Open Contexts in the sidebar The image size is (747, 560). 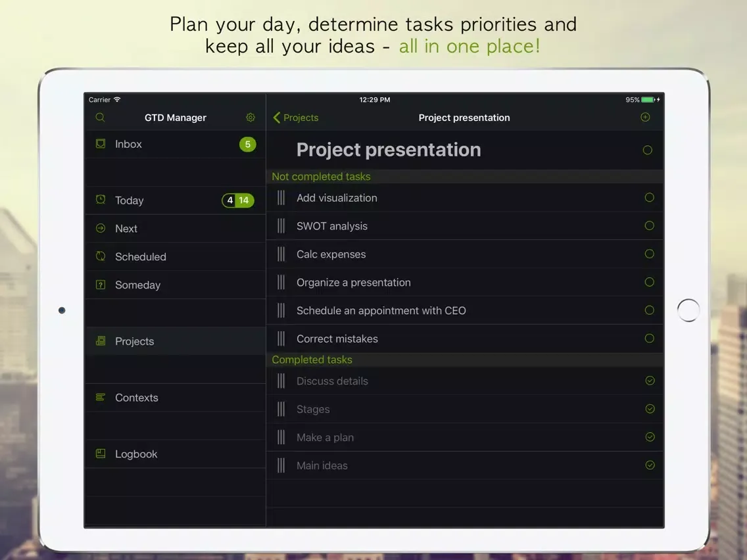click(176, 398)
